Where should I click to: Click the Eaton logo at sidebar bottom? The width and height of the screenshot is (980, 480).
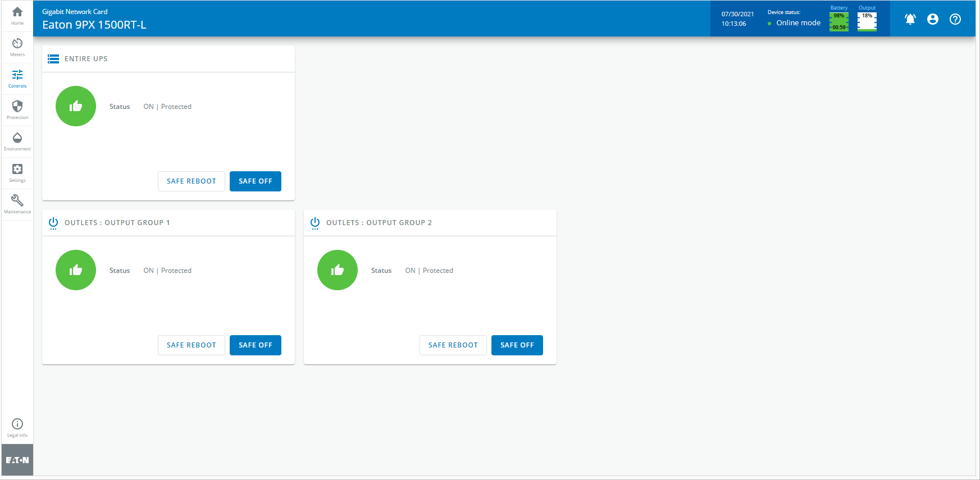(x=17, y=460)
